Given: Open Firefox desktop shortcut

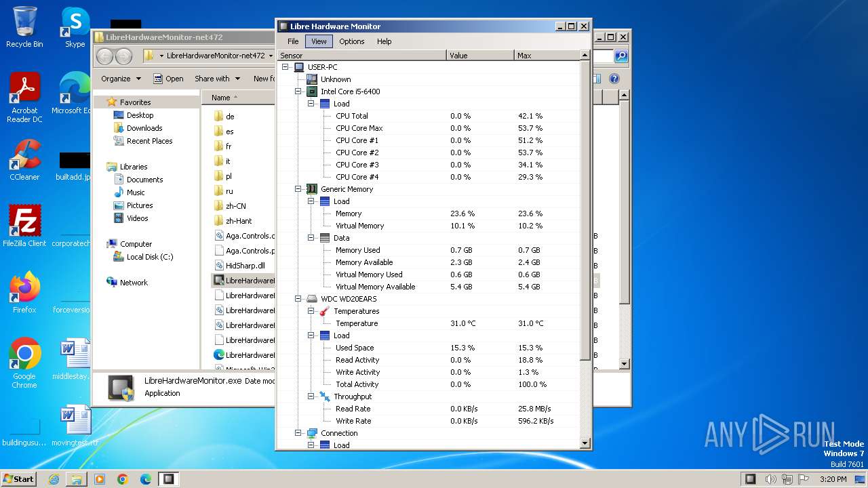Looking at the screenshot, I should [x=24, y=293].
